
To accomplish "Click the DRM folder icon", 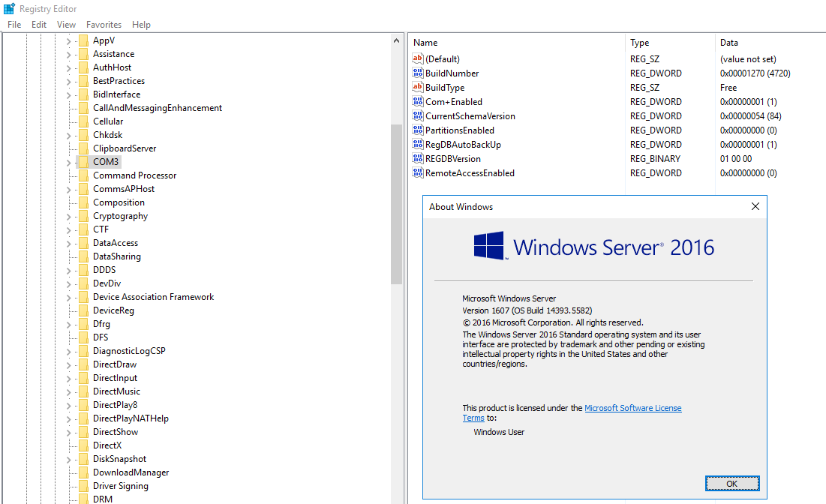I will (83, 499).
